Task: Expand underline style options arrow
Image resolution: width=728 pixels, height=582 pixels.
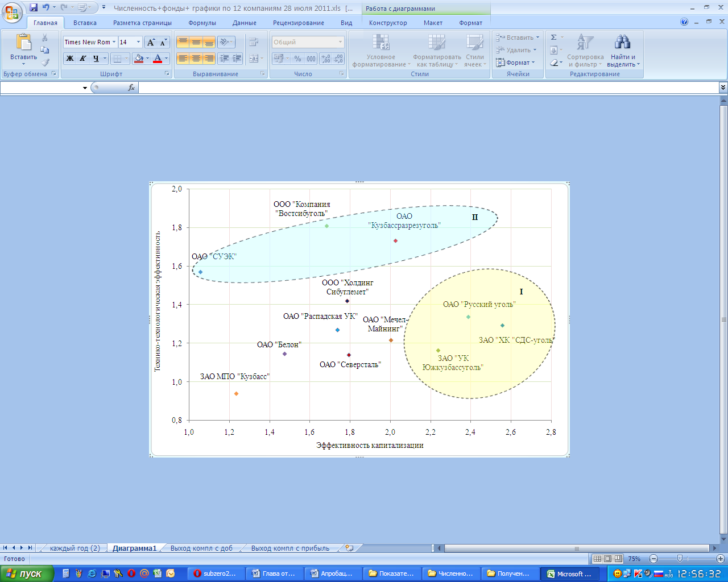Action: click(x=105, y=58)
